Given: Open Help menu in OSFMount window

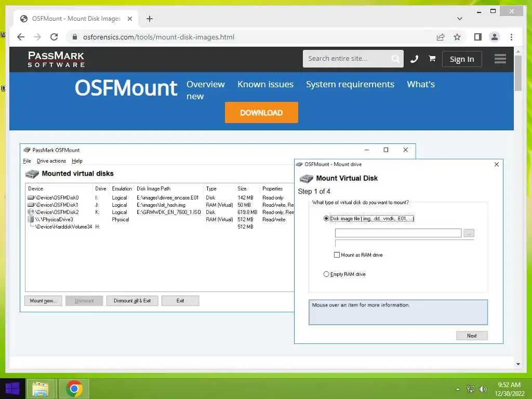Looking at the screenshot, I should coord(77,161).
